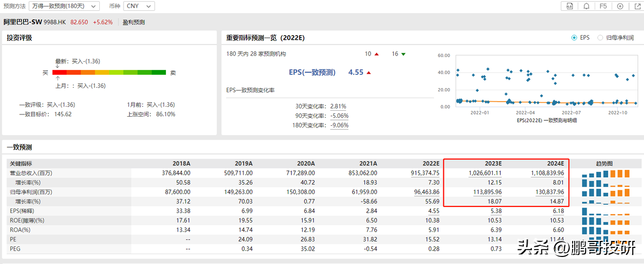Click the -9.06% 180-day change link
Screen dimensions: 644x264
coord(339,125)
